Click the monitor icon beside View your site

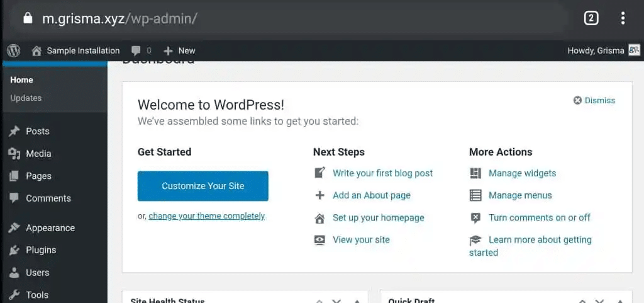pos(319,240)
